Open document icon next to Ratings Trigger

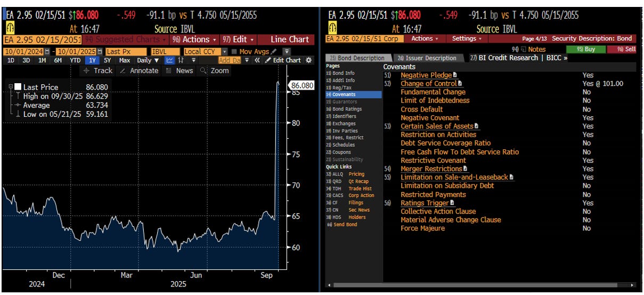pyautogui.click(x=452, y=203)
